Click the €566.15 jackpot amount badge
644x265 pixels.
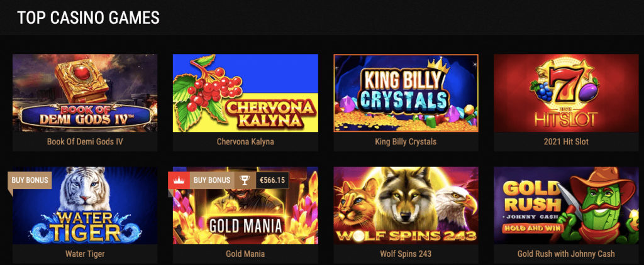pos(272,180)
